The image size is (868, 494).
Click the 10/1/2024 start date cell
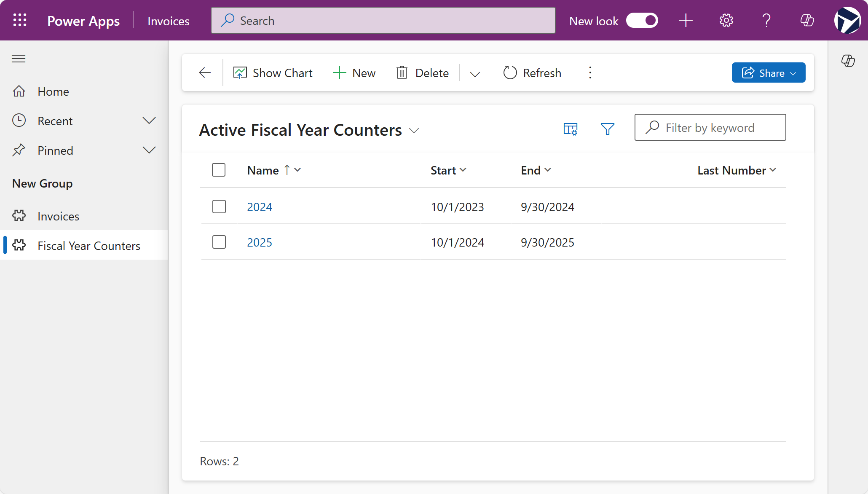pyautogui.click(x=457, y=242)
